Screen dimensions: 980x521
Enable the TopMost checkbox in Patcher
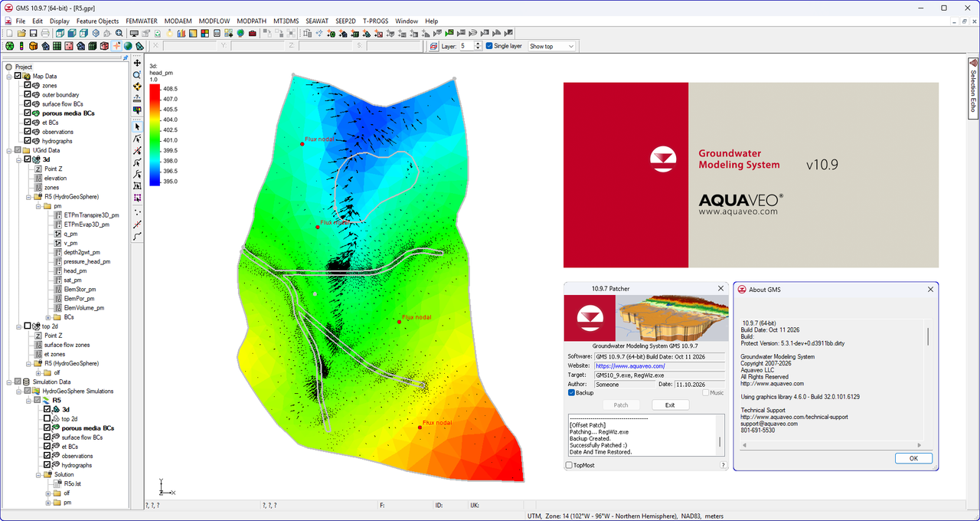pyautogui.click(x=569, y=465)
